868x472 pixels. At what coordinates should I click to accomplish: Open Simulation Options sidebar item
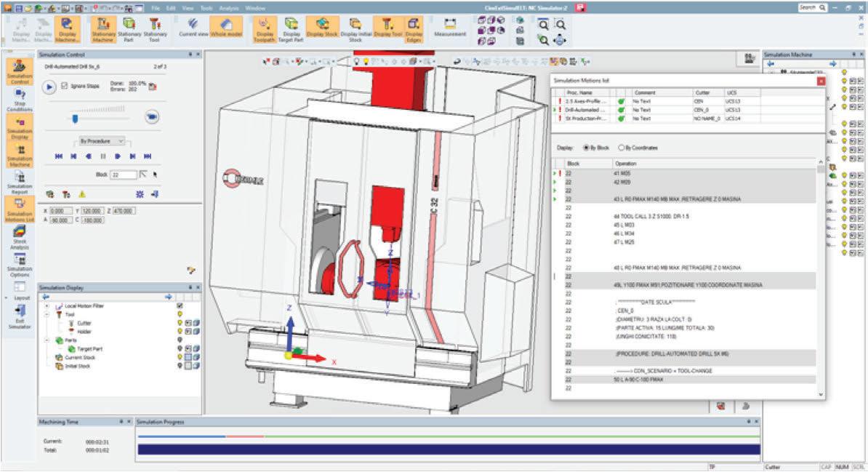point(20,265)
